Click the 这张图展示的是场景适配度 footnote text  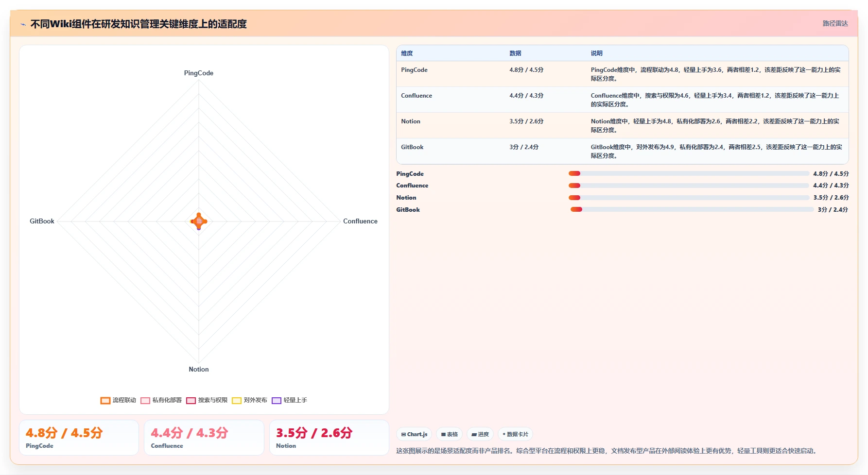tap(607, 451)
